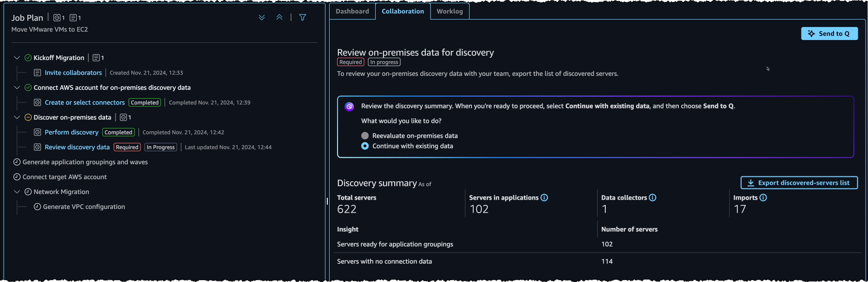Select Reevaluate on-premises data option

(365, 136)
